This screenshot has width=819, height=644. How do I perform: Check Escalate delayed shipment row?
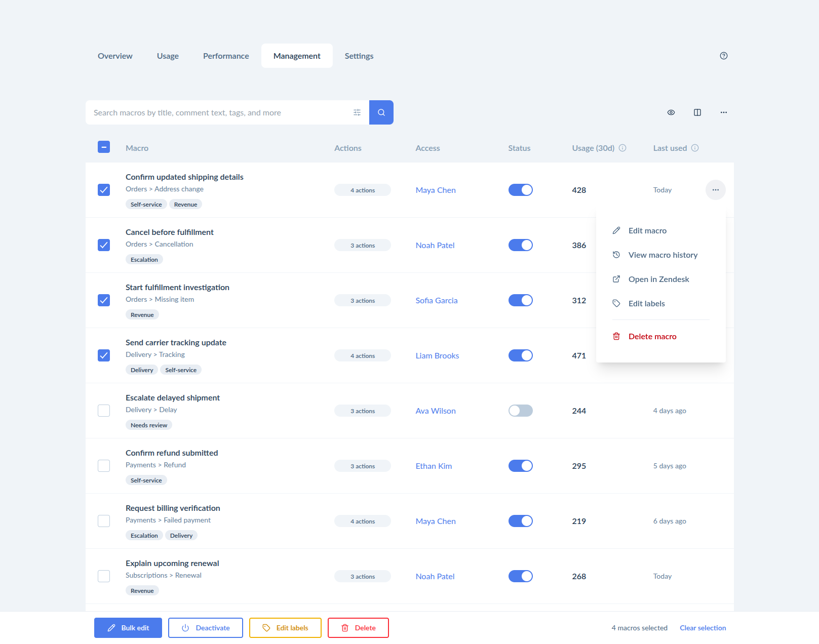[x=104, y=411]
